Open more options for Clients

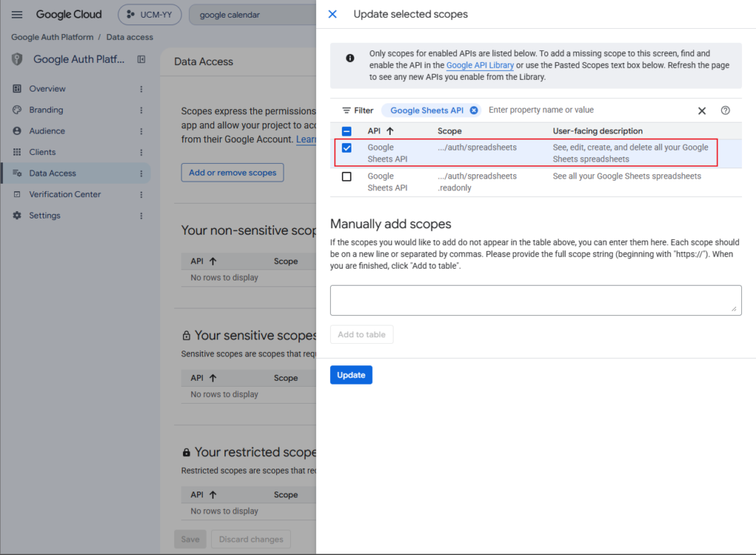(x=141, y=153)
